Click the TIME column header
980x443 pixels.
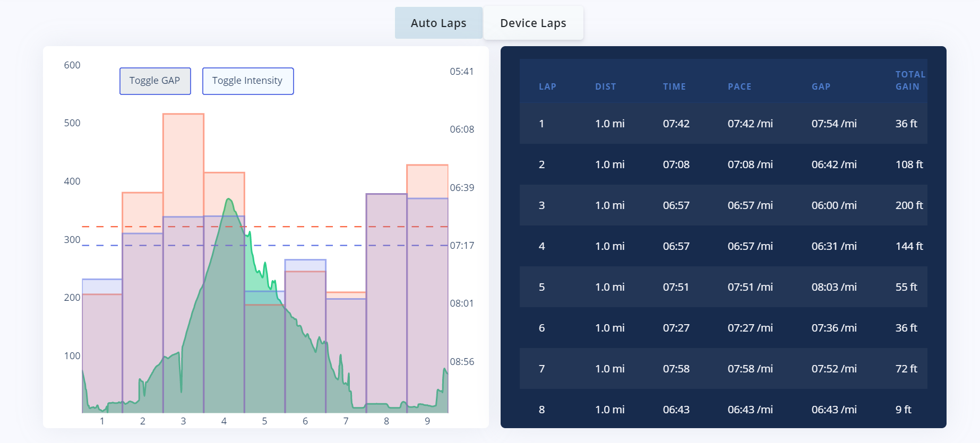click(674, 86)
